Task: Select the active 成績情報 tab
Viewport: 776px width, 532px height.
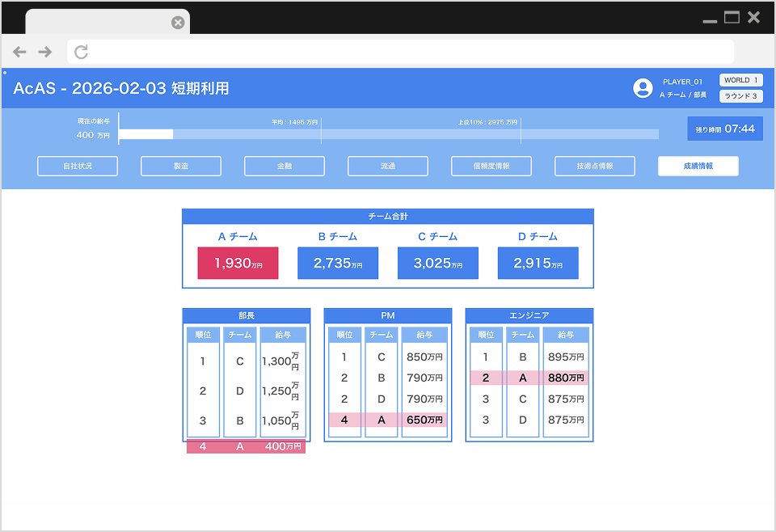Action: (x=698, y=166)
